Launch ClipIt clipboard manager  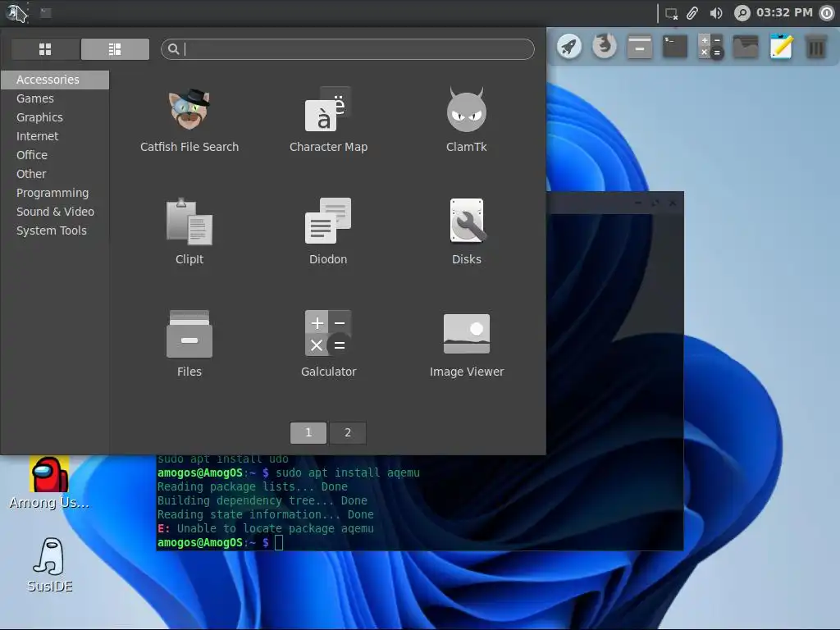(x=189, y=231)
